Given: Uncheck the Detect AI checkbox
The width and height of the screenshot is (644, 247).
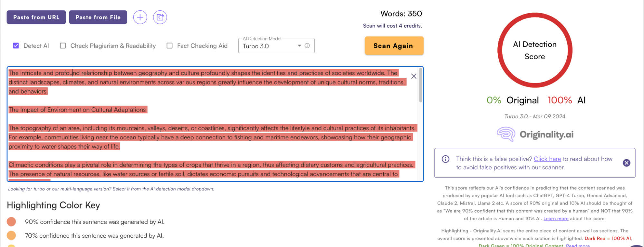Looking at the screenshot, I should [16, 46].
